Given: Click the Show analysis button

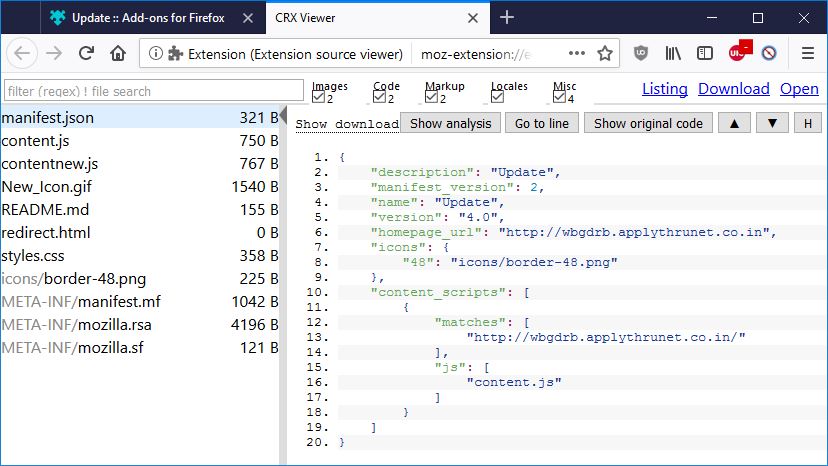Looking at the screenshot, I should tap(451, 123).
